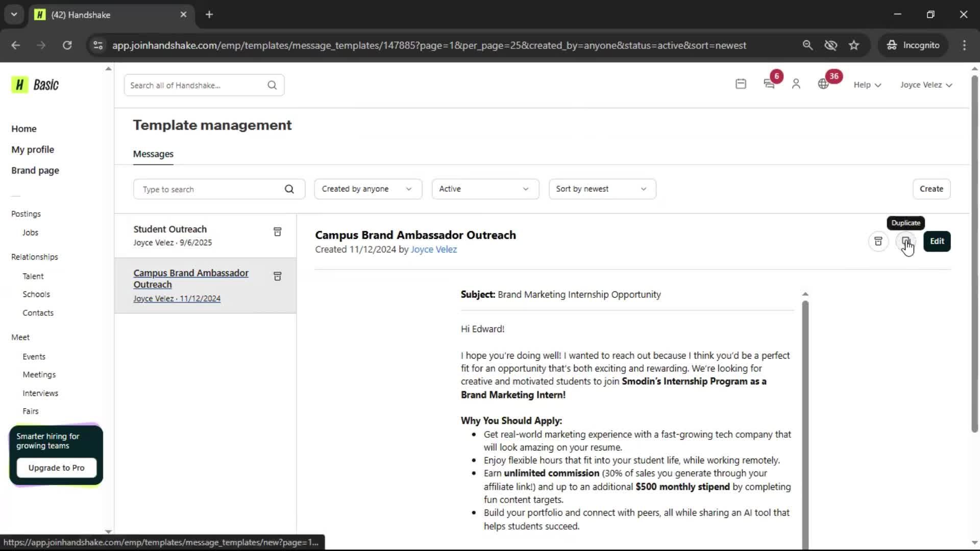980x551 pixels.
Task: Go to Home in sidebar
Action: (24, 129)
